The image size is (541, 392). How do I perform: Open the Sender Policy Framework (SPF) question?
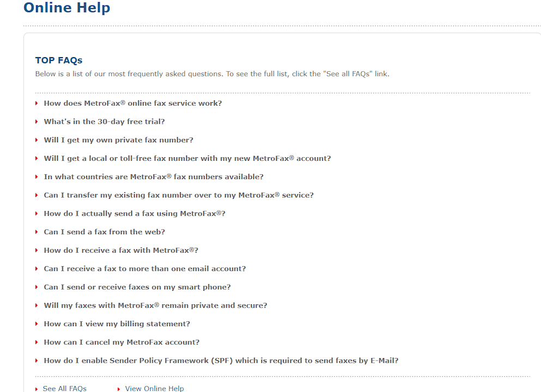pos(221,361)
